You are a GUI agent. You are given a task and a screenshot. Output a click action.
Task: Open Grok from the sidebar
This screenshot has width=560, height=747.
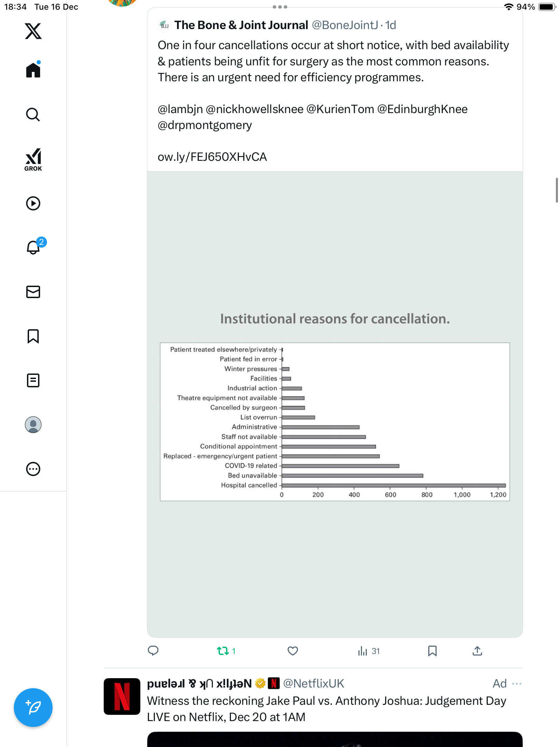(33, 159)
